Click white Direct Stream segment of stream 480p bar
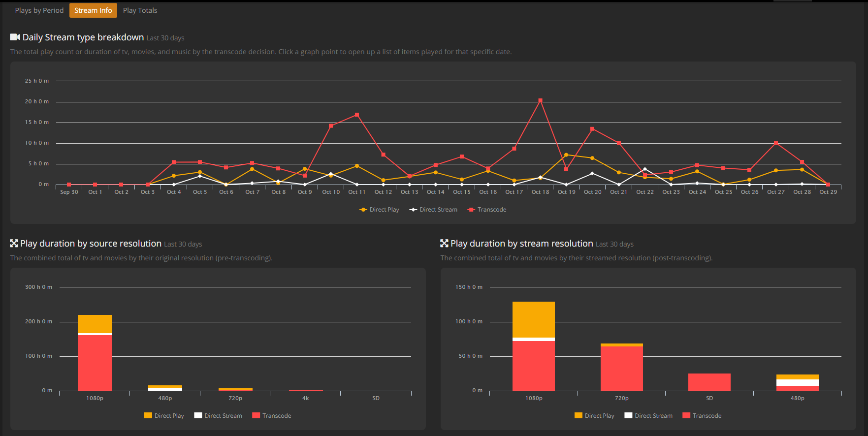Image resolution: width=868 pixels, height=436 pixels. point(798,382)
